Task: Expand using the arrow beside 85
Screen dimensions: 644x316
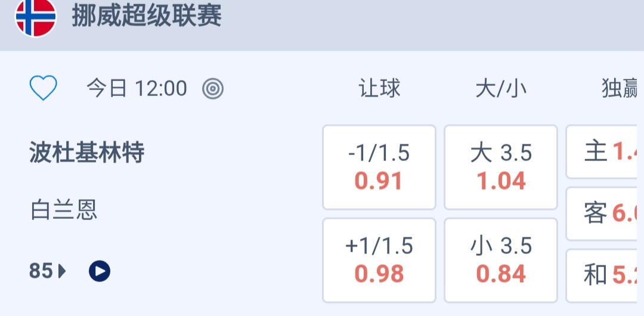Action: coord(63,272)
